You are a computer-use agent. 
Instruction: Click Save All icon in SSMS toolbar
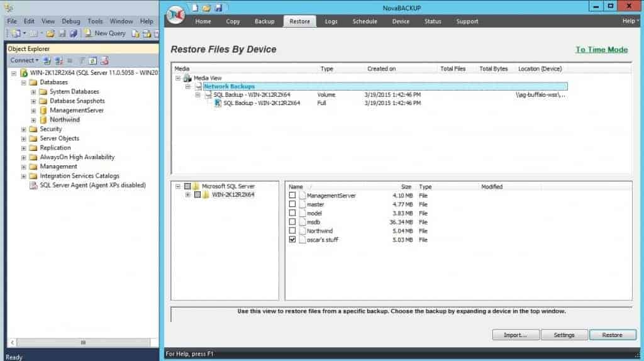click(x=73, y=33)
